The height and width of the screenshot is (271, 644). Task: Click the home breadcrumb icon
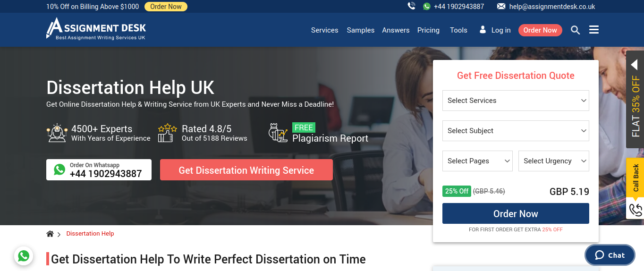tap(50, 234)
